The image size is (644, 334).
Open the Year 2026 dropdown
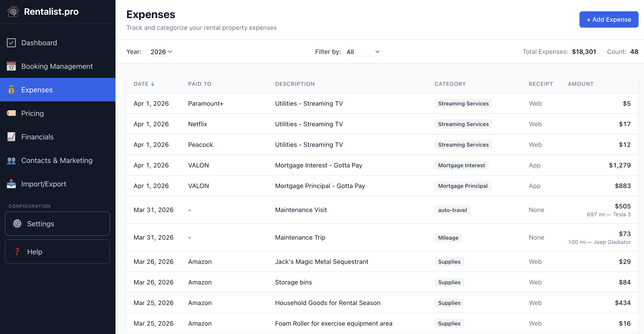161,52
